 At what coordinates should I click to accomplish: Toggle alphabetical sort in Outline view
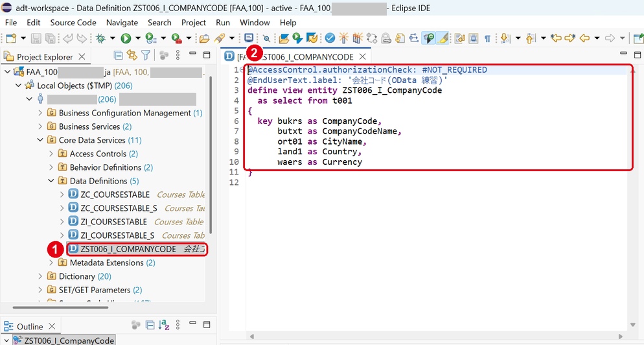click(164, 325)
